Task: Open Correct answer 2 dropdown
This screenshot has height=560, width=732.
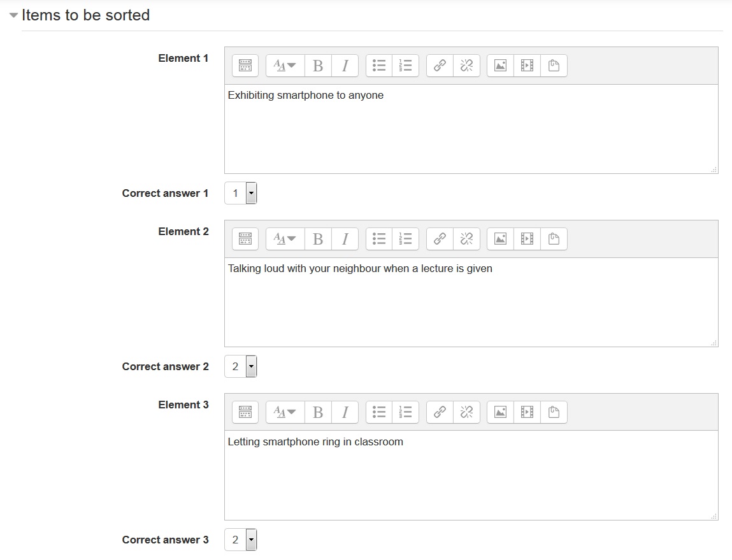Action: [241, 367]
